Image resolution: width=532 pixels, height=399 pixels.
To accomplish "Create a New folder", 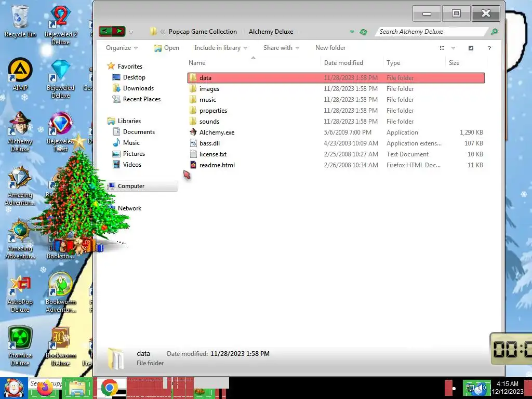I will coord(330,48).
